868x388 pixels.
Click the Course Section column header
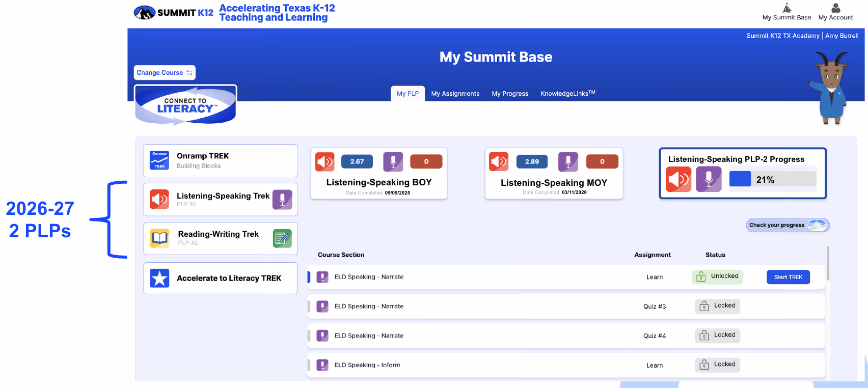tap(341, 255)
